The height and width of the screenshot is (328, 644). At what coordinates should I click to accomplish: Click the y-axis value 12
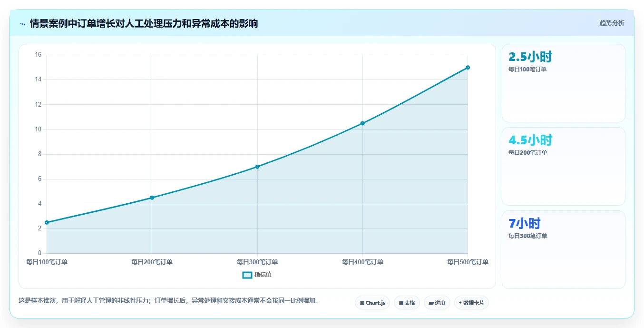tap(38, 104)
